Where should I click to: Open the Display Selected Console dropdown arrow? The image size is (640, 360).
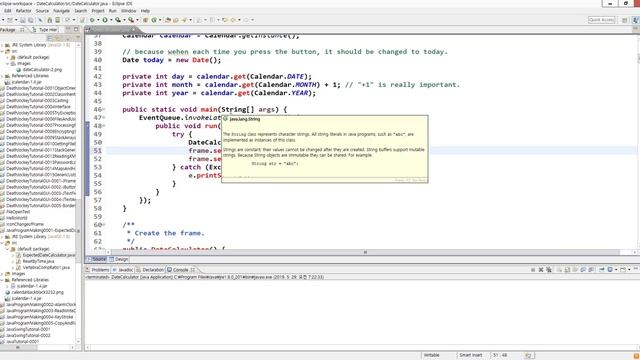coord(616,270)
